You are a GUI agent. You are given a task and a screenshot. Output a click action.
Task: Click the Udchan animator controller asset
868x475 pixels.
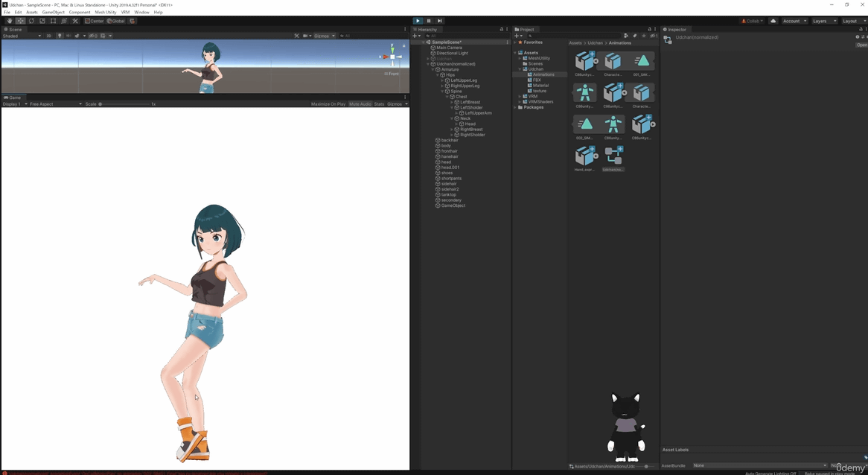tap(613, 155)
